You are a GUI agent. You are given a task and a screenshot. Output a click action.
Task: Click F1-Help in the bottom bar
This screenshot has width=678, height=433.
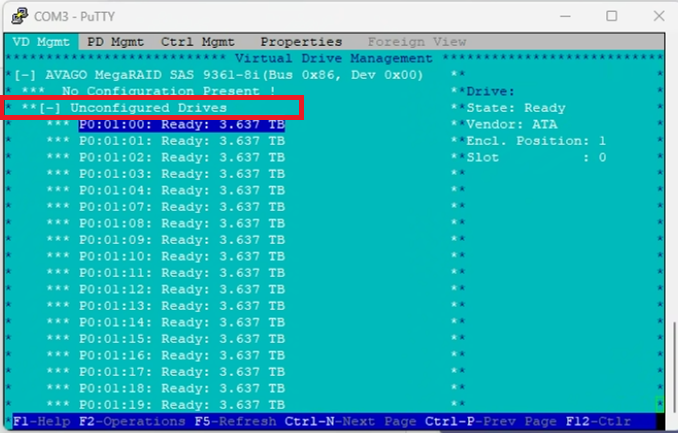click(42, 421)
